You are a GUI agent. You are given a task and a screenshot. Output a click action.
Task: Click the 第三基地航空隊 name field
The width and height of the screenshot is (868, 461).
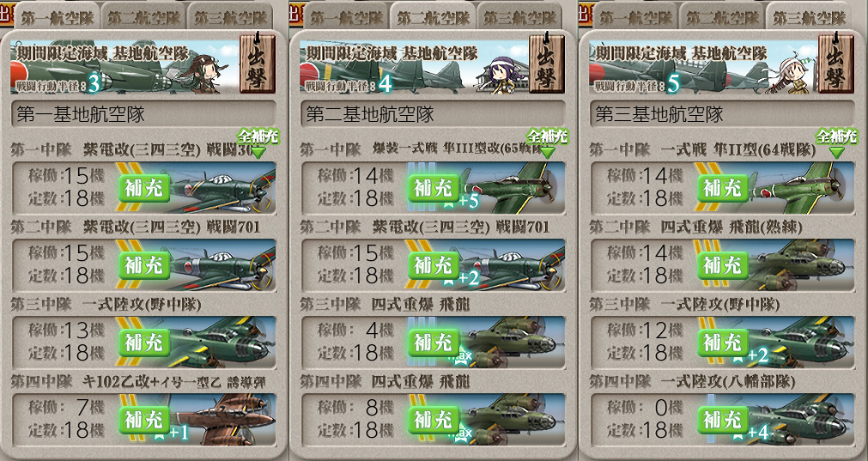[x=722, y=114]
